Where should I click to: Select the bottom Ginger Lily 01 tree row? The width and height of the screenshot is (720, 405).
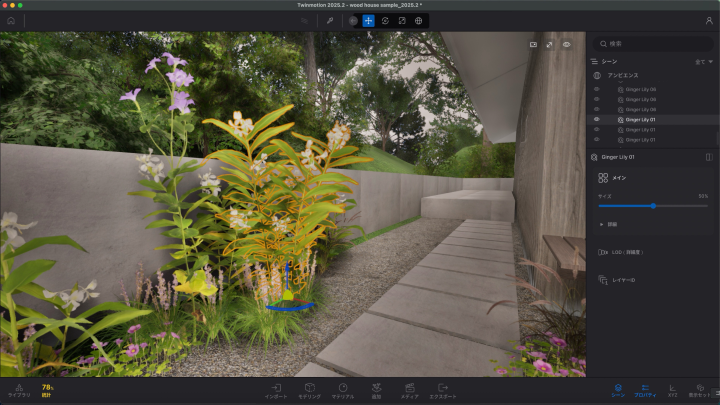(x=652, y=140)
